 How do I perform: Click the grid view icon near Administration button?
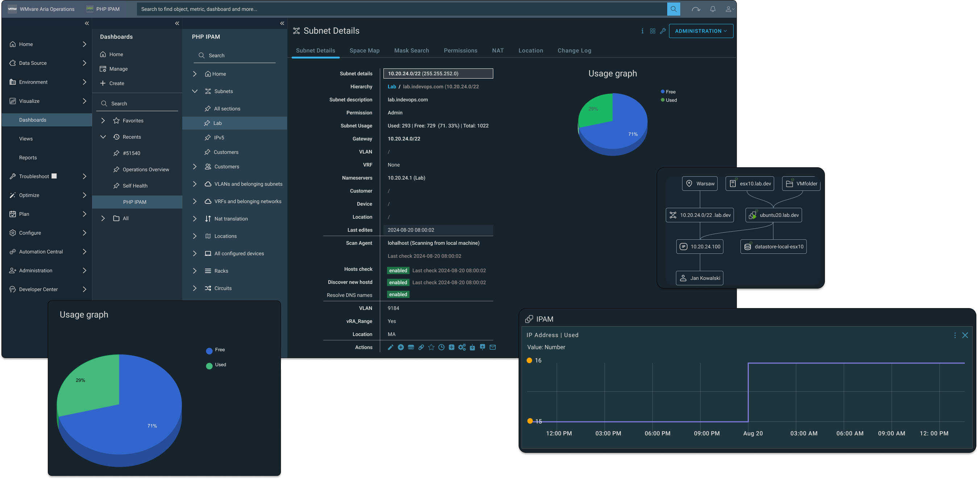tap(652, 31)
